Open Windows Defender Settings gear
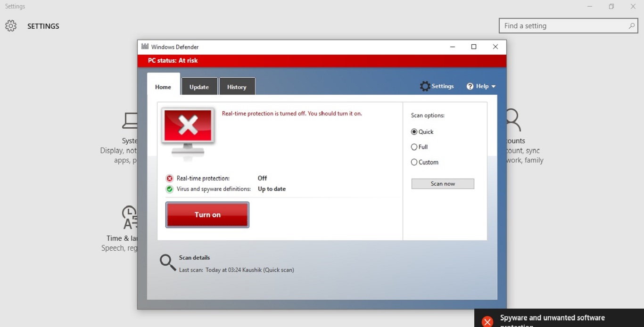This screenshot has width=644, height=327. pos(425,86)
